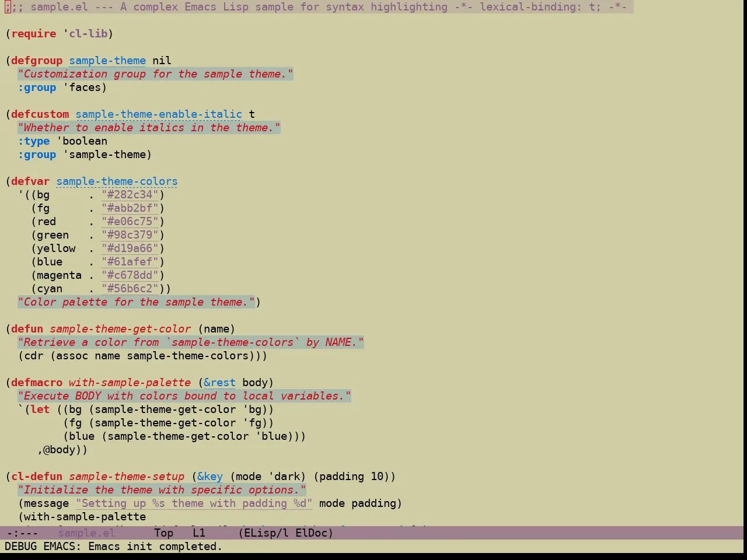This screenshot has width=747, height=560.
Task: Click the sample-theme-setup function name
Action: pos(127,477)
